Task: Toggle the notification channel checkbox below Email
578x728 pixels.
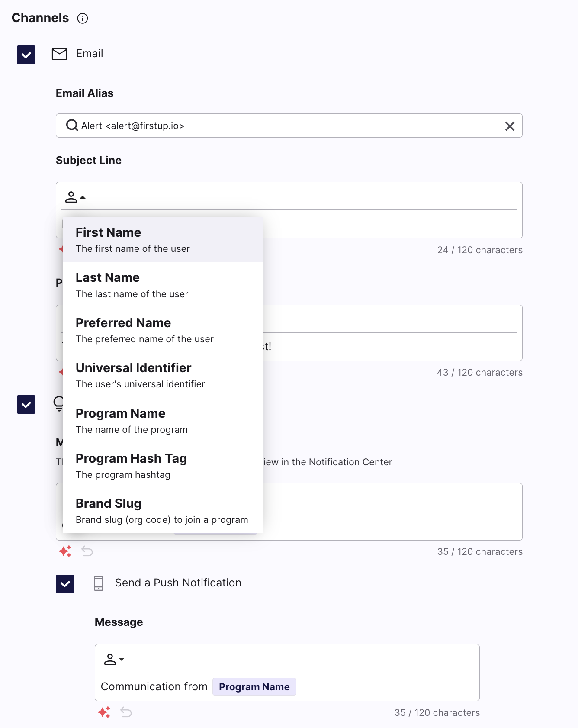Action: coord(26,404)
